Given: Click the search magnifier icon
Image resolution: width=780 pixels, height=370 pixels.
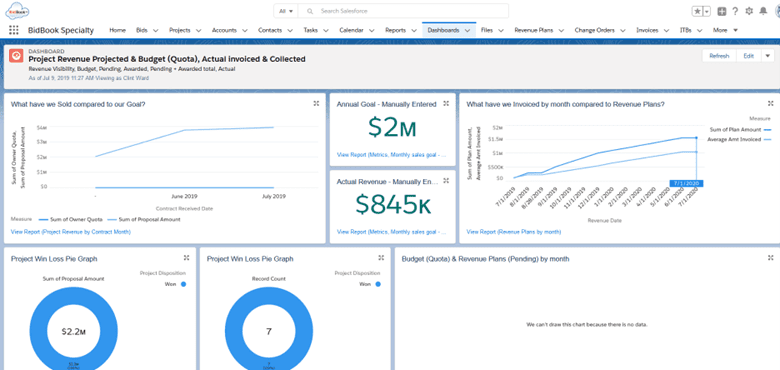Looking at the screenshot, I should tap(309, 11).
